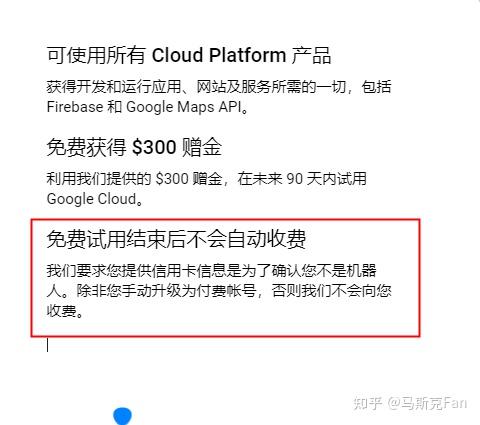Click the heading 免费试用结束后不会自动收费
Image resolution: width=480 pixels, height=425 pixels.
(176, 239)
